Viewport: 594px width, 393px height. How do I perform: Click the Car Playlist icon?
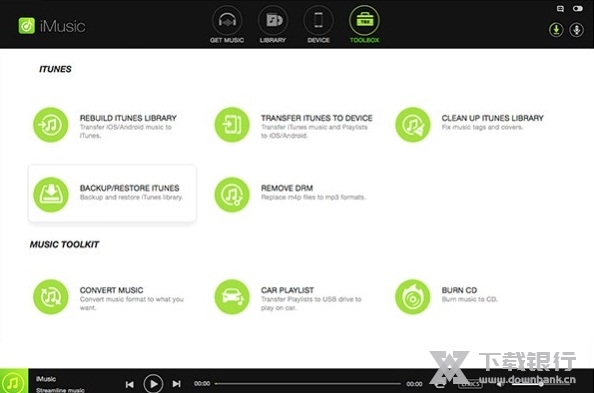(232, 297)
